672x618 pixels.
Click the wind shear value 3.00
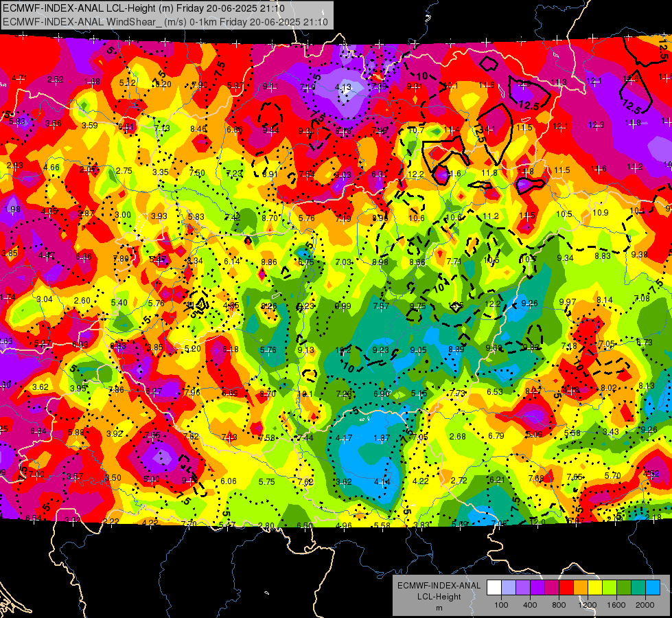tap(123, 215)
